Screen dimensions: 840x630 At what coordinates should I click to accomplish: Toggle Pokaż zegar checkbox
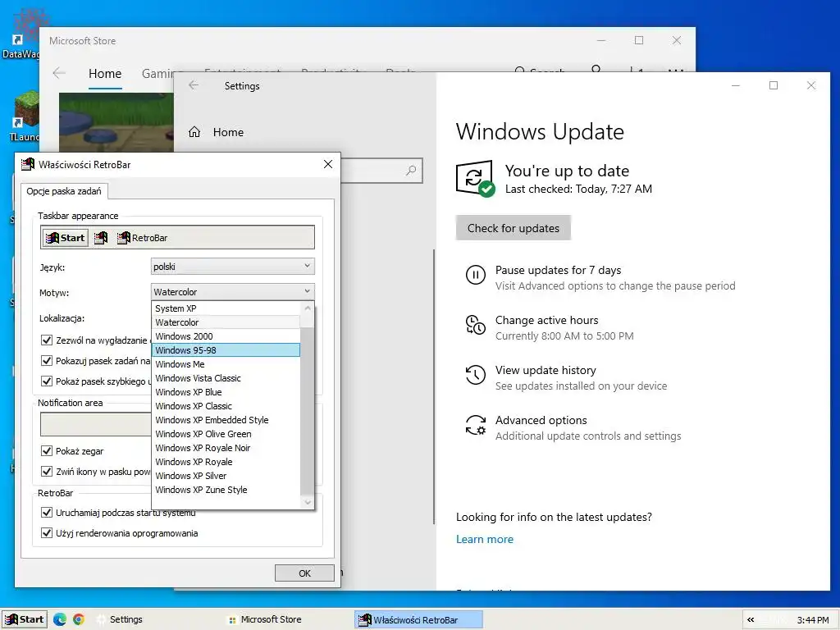pyautogui.click(x=47, y=450)
